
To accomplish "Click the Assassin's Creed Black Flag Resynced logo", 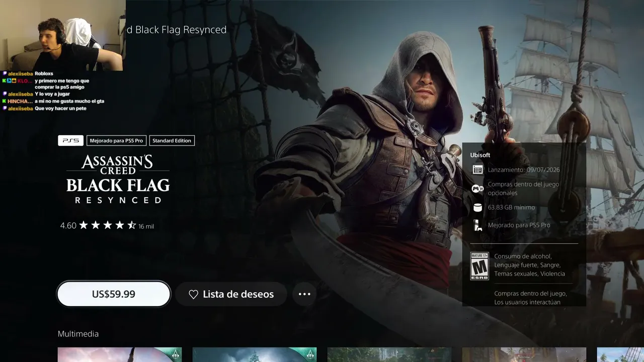I will pos(118,179).
